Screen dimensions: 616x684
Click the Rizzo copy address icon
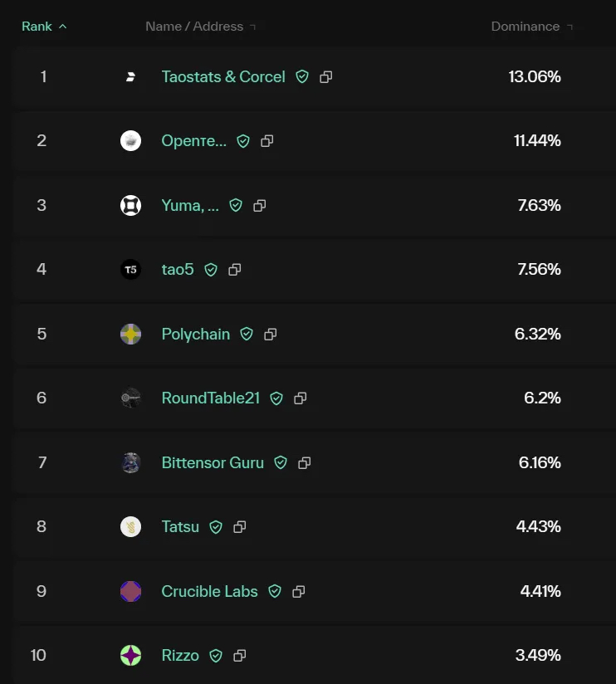point(239,656)
